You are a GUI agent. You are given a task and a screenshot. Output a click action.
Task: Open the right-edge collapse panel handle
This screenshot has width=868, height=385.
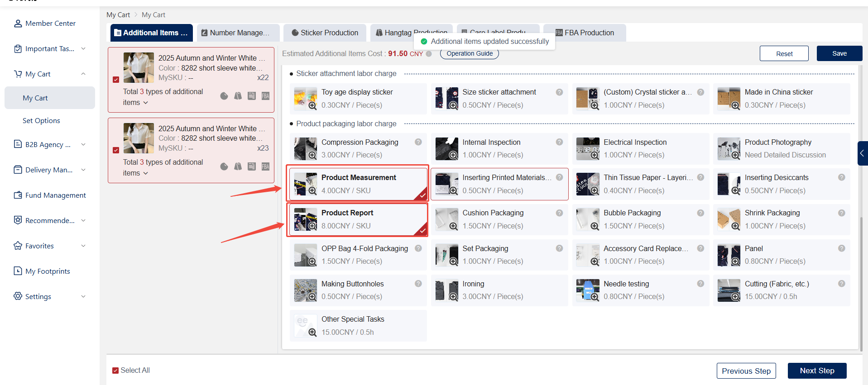pos(863,153)
